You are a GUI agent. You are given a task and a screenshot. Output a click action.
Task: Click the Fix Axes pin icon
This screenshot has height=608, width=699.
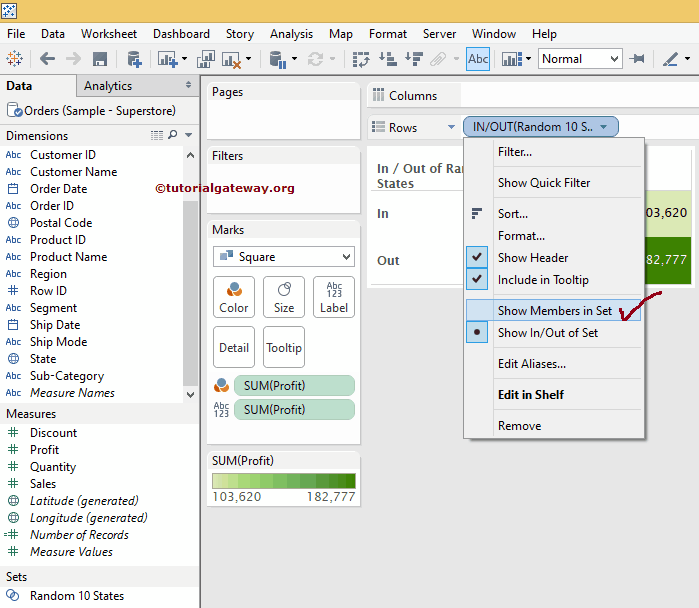coord(636,59)
